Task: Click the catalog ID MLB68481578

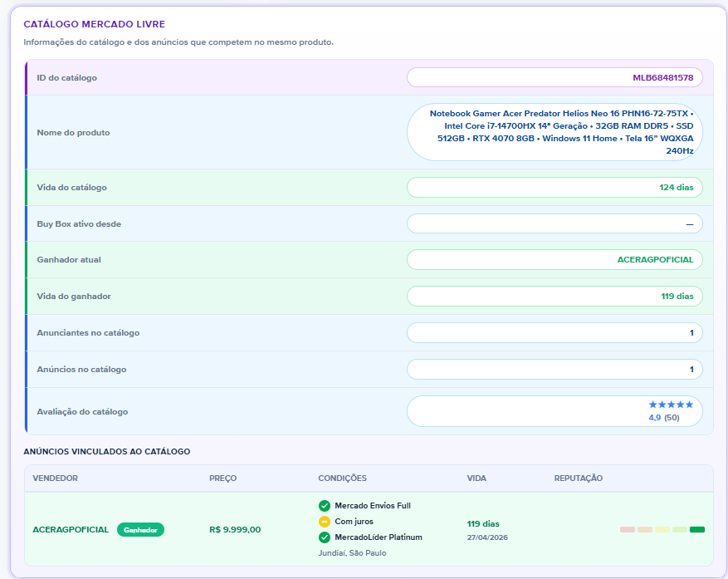Action: coord(663,77)
